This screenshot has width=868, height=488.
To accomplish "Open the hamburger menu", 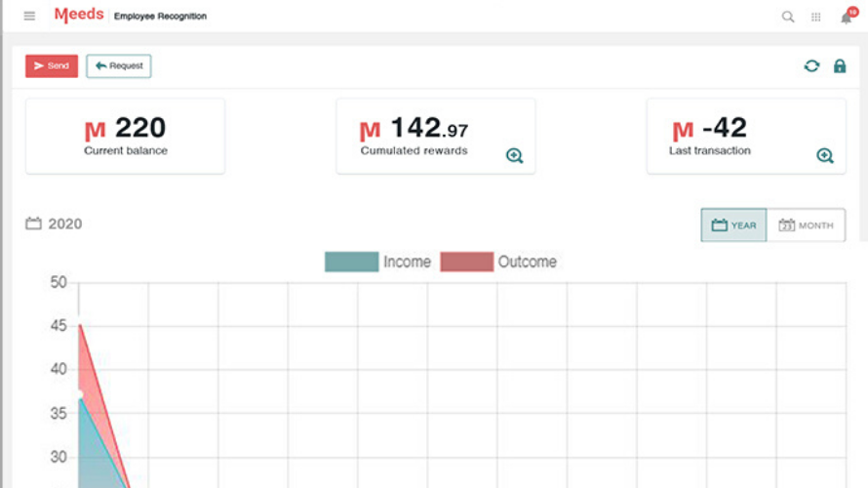I will pyautogui.click(x=29, y=16).
